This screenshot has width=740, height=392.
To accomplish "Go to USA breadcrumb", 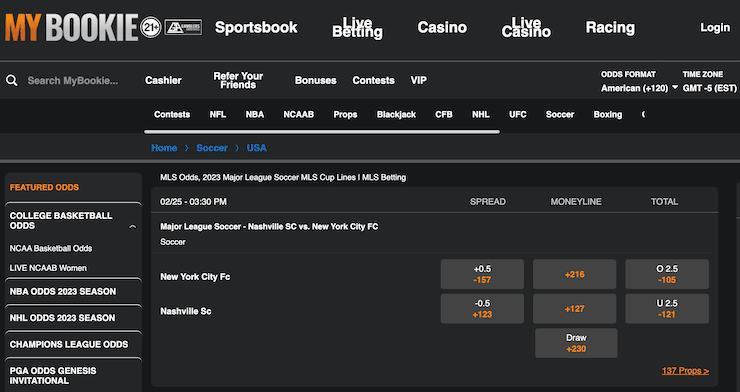I will click(257, 148).
